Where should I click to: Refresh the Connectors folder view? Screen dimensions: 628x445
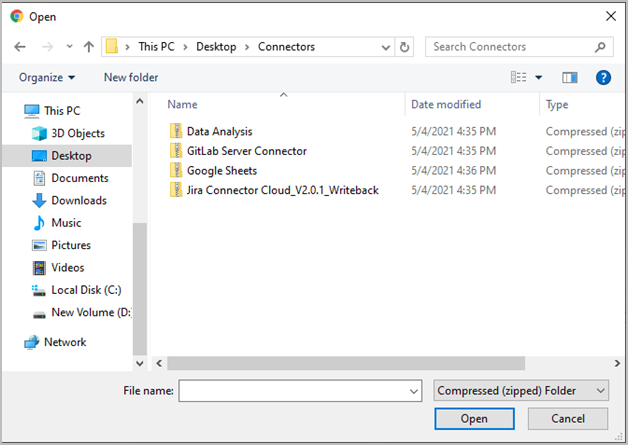[404, 47]
